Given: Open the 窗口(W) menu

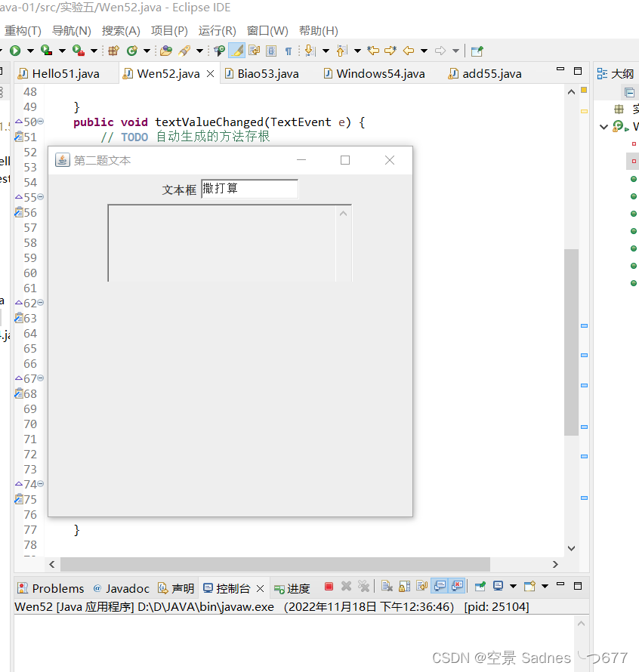Looking at the screenshot, I should point(267,30).
